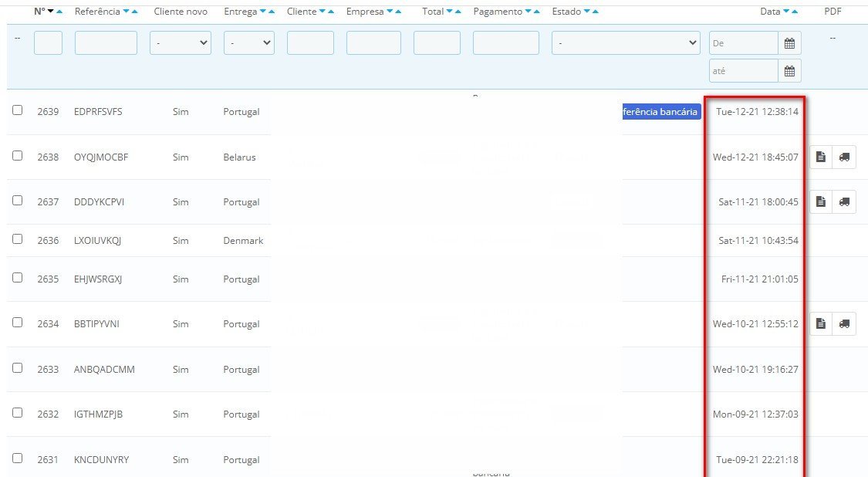
Task: Open delivery slip truck icon for order 2637
Action: click(844, 202)
